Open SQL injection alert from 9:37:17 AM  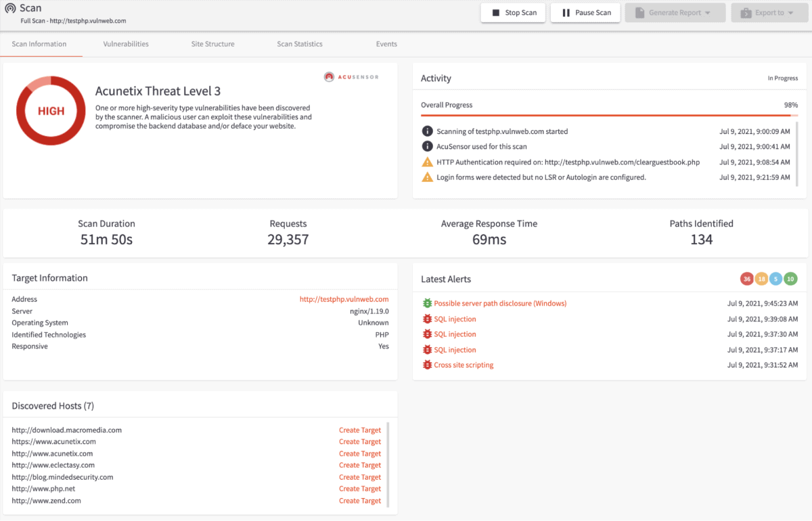[455, 350]
